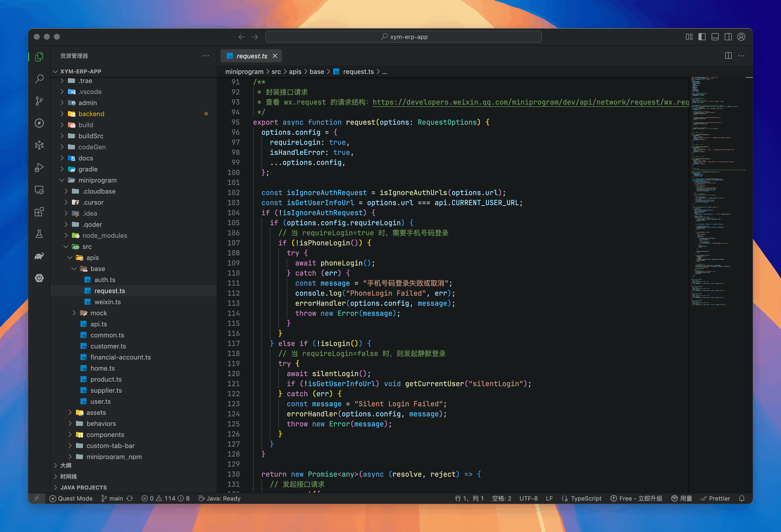Open Extensions view in activity bar
This screenshot has width=781, height=532.
pyautogui.click(x=39, y=212)
